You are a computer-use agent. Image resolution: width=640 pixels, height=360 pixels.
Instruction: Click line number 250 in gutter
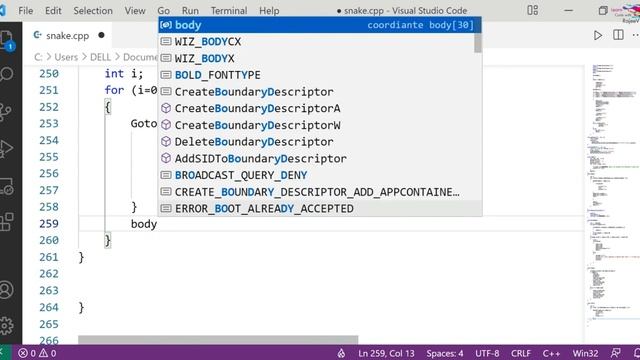49,74
